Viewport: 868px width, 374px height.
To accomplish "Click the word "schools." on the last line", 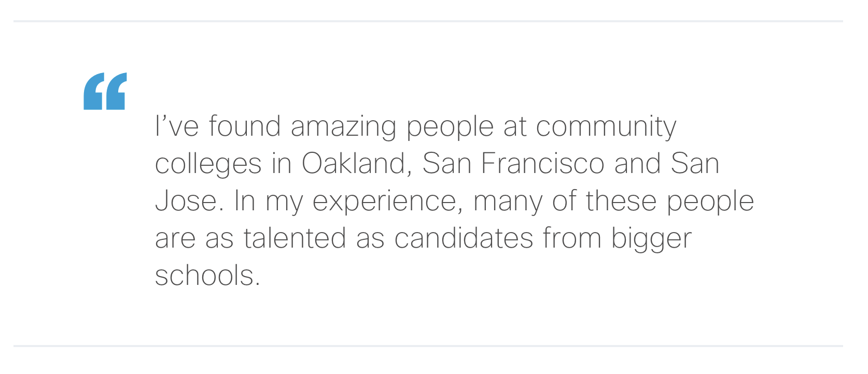I will coord(207,275).
